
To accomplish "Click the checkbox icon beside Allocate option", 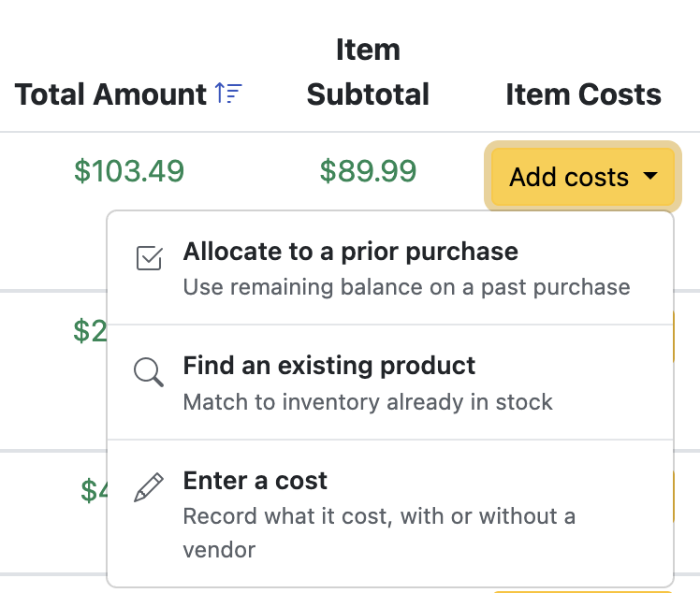I will tap(149, 258).
